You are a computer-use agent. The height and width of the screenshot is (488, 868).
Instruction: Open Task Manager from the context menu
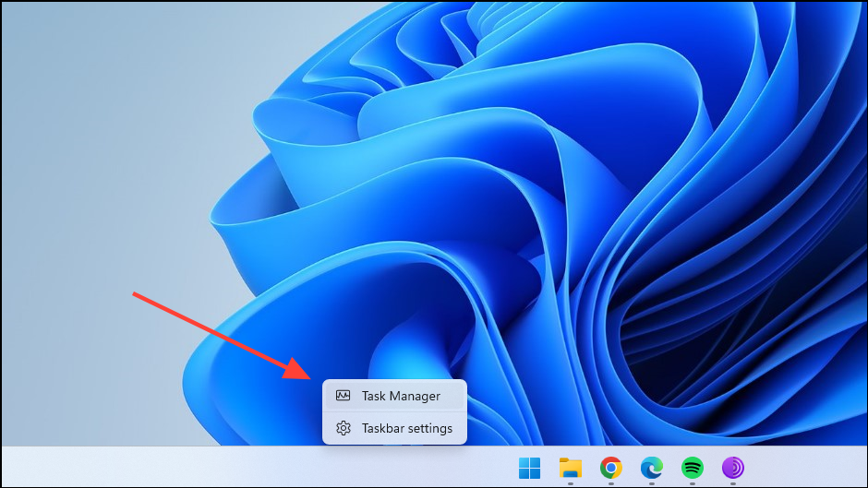[x=394, y=396]
